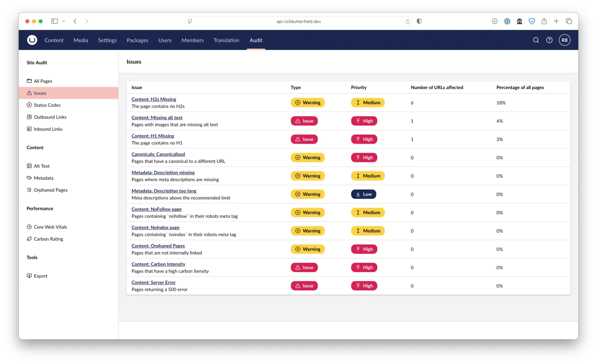
Task: Open the help question mark icon
Action: (x=549, y=40)
